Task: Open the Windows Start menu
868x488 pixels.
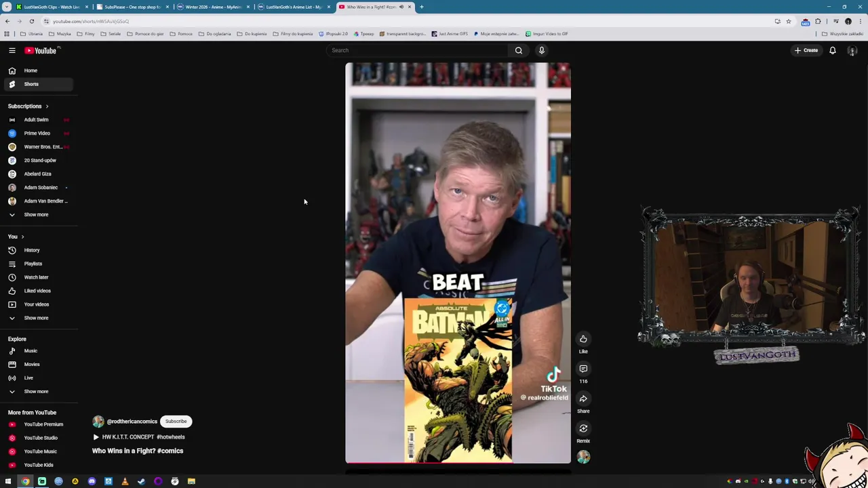Action: tap(8, 481)
